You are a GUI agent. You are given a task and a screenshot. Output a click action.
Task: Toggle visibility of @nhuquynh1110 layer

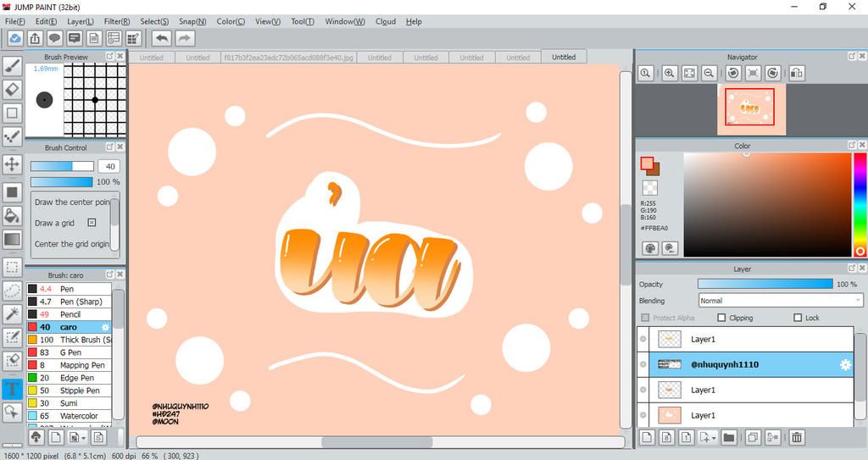click(x=643, y=364)
